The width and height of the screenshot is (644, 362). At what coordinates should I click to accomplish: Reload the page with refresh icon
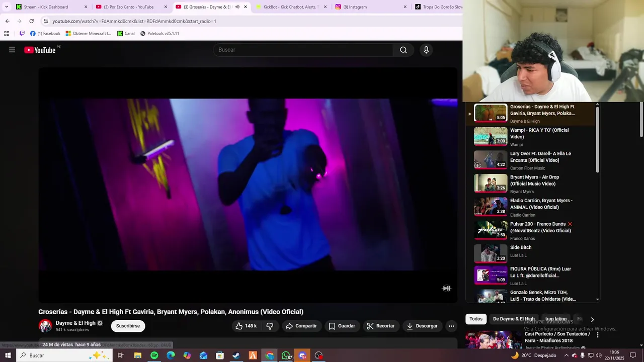[x=31, y=21]
